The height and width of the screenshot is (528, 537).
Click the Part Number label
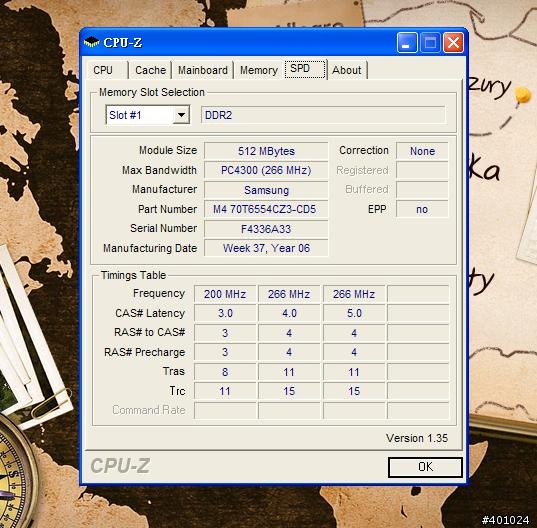(167, 209)
